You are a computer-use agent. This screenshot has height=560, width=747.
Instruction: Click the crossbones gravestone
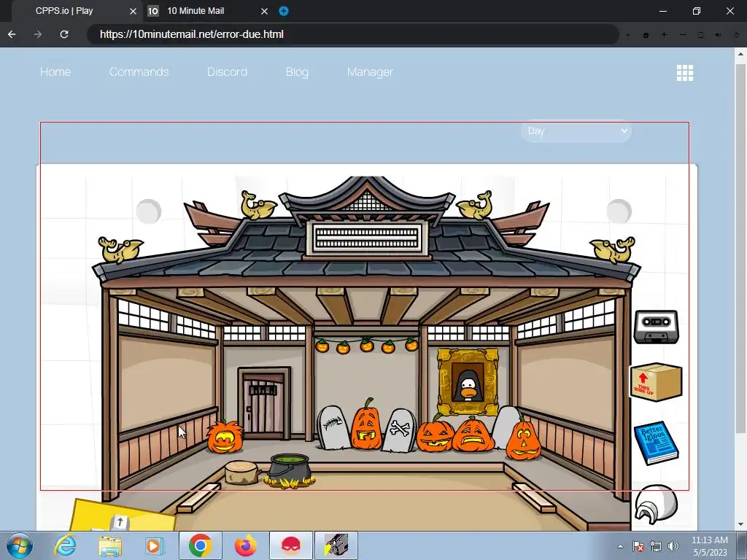click(x=399, y=430)
